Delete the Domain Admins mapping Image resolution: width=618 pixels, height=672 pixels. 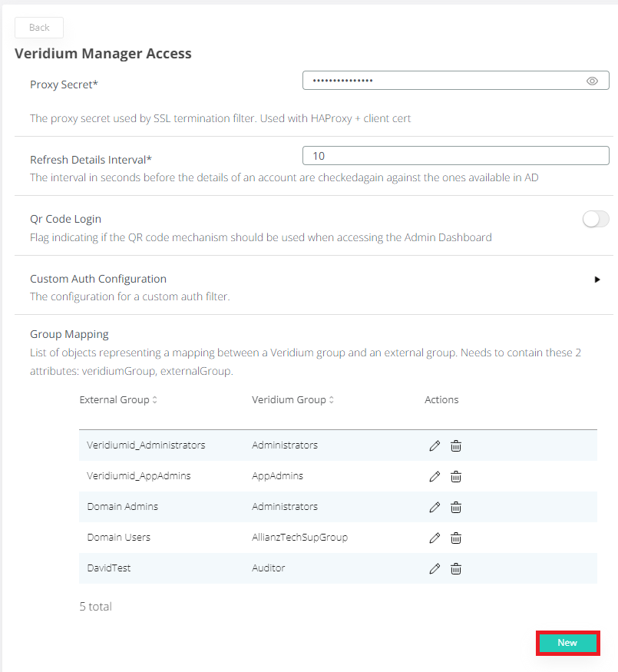click(x=455, y=507)
